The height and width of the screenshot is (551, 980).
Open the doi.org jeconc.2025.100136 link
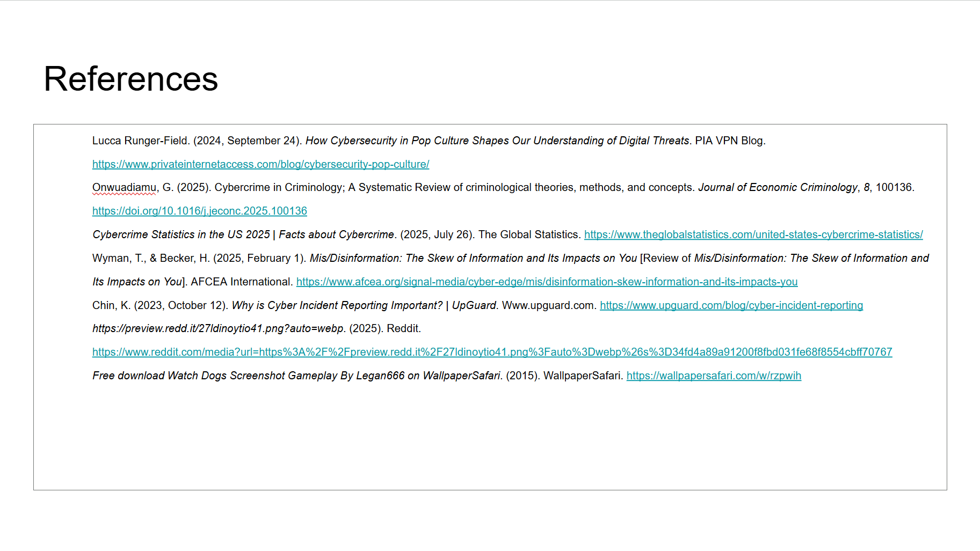click(199, 211)
